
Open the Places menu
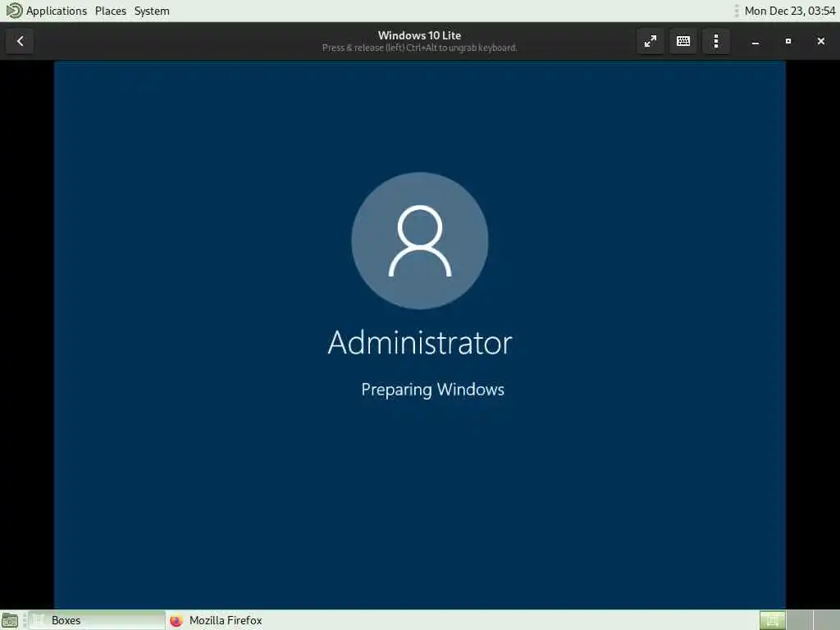pos(111,11)
